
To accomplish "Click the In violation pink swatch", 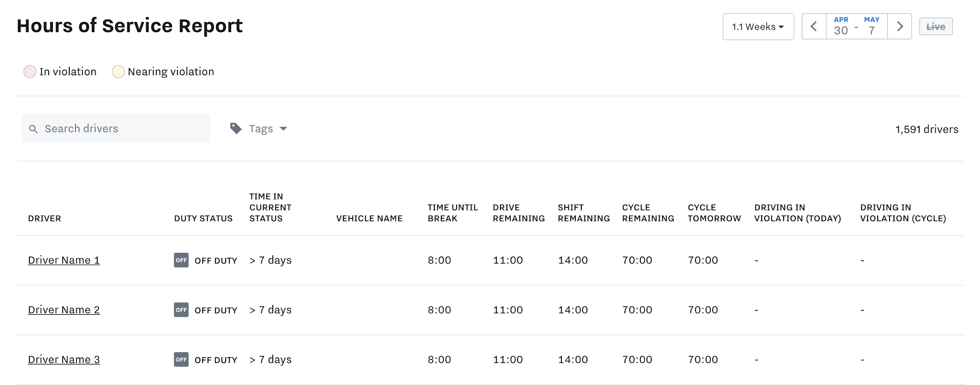I will coord(30,72).
